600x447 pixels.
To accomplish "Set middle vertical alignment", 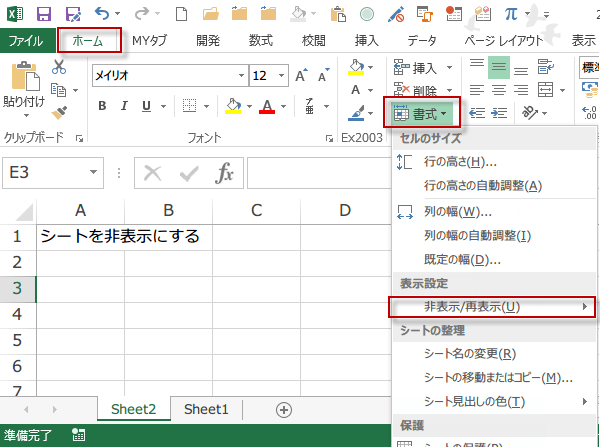I will click(x=499, y=67).
